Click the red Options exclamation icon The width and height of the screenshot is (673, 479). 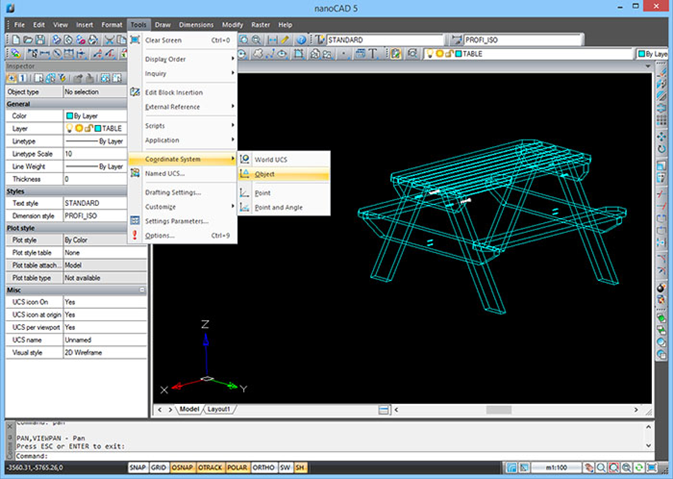[x=135, y=236]
